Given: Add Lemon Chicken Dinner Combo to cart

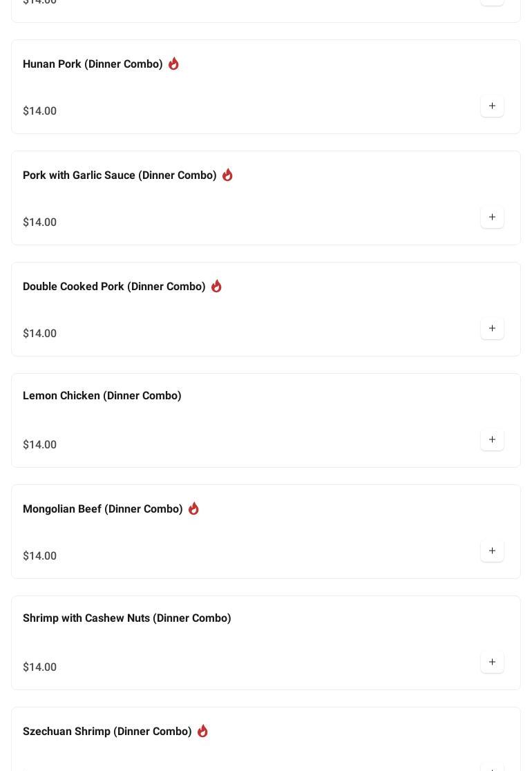Looking at the screenshot, I should pos(492,440).
